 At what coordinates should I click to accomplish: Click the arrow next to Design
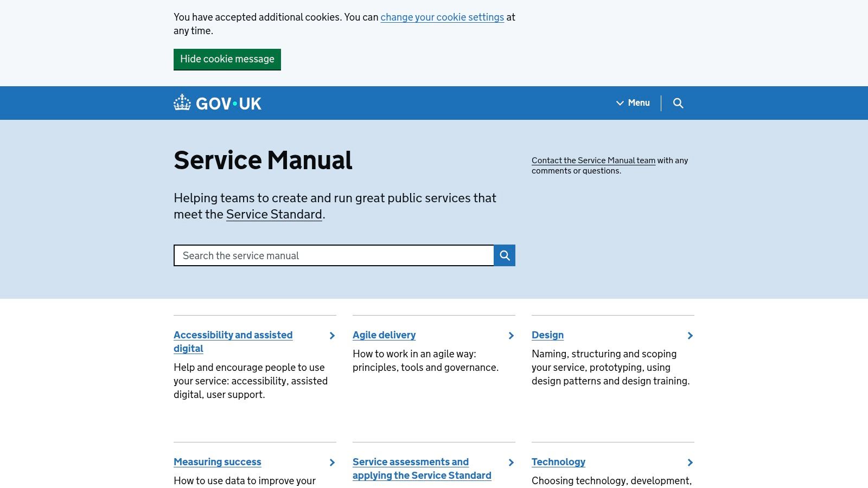[x=690, y=336]
